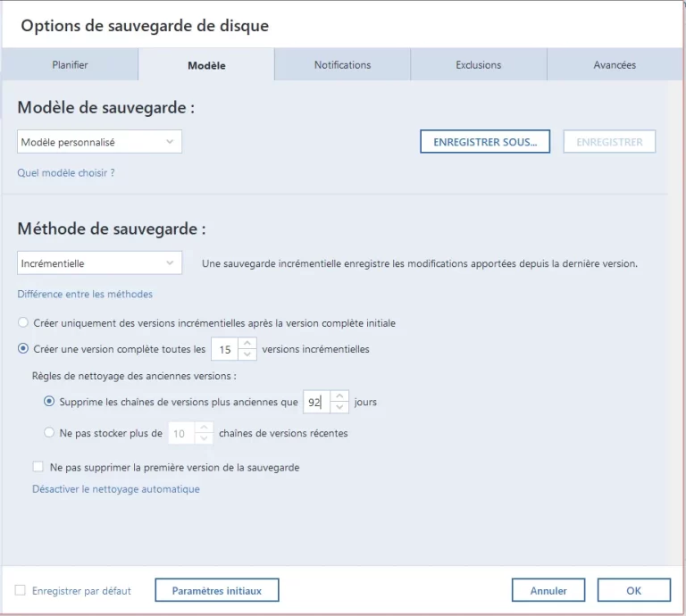Click the Modèle de sauvegarde heading
This screenshot has height=616, width=686.
106,107
